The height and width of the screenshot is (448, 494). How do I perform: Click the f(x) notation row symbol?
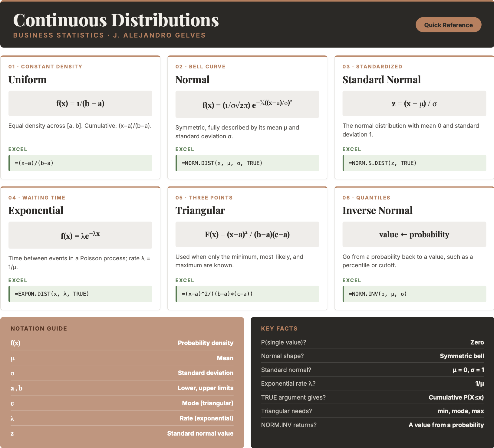[x=15, y=343]
